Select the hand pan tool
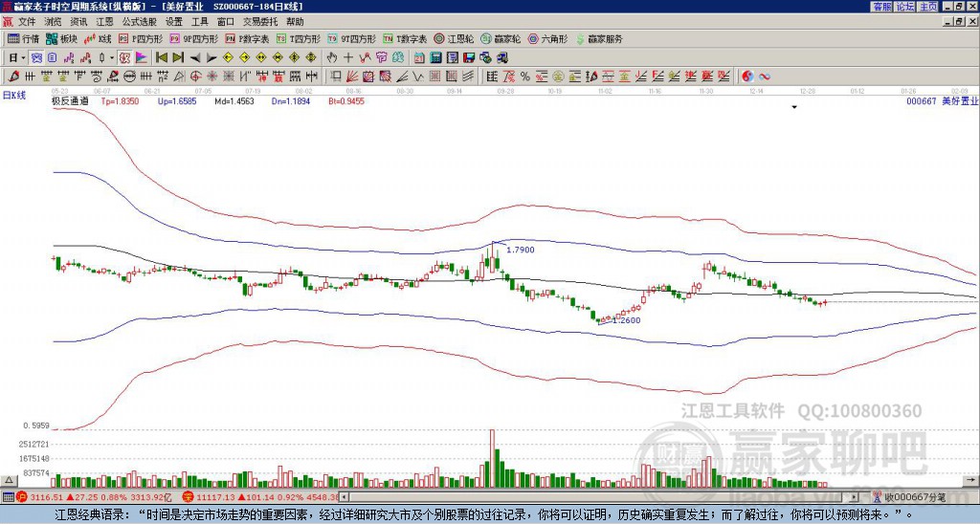 (332, 58)
